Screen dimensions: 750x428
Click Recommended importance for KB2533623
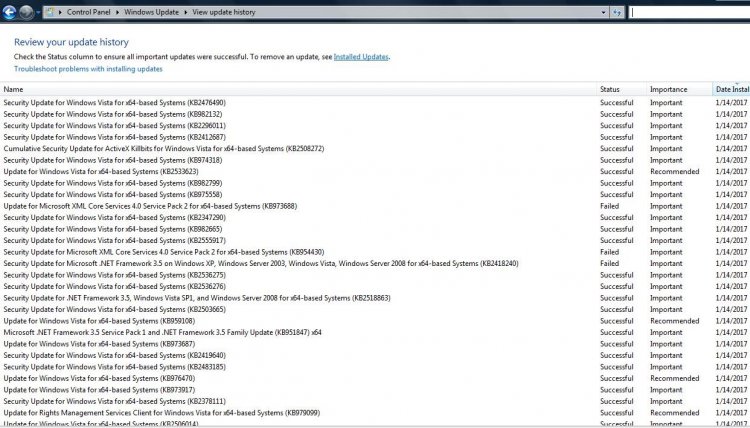674,171
